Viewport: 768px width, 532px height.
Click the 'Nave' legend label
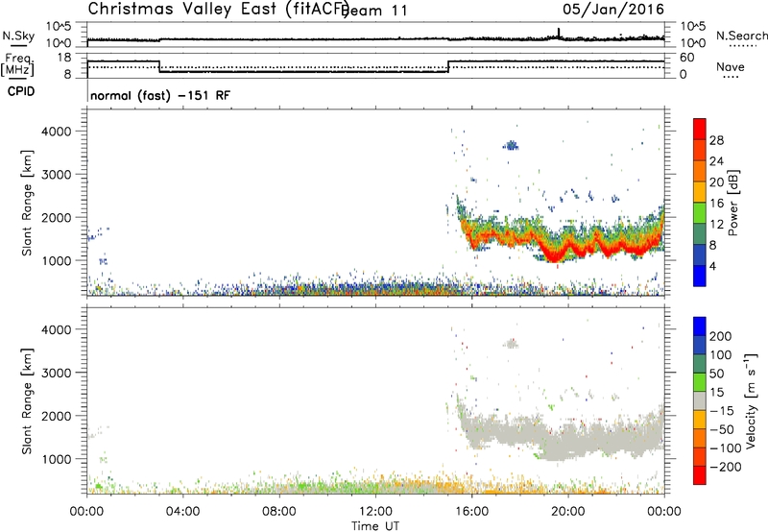731,67
